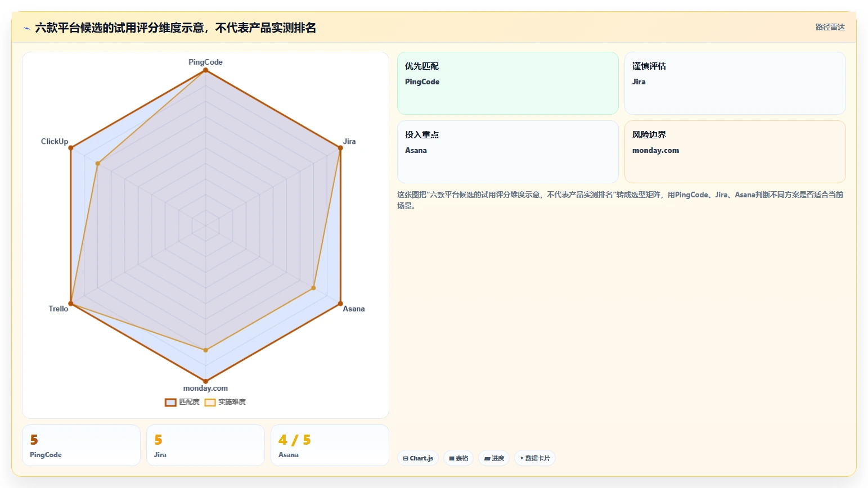Screen dimensions: 868x488
Task: Click the Asana axis label on radar
Action: click(354, 309)
